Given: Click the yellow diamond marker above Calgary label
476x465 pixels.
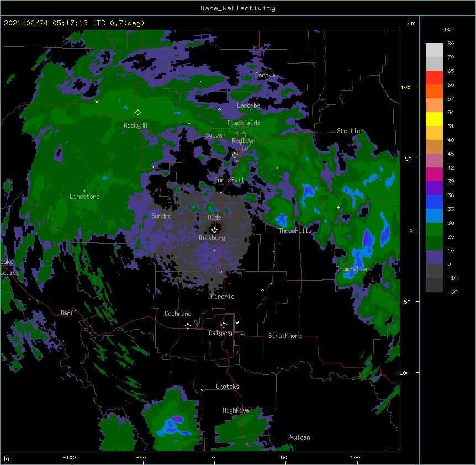Looking at the screenshot, I should [224, 325].
